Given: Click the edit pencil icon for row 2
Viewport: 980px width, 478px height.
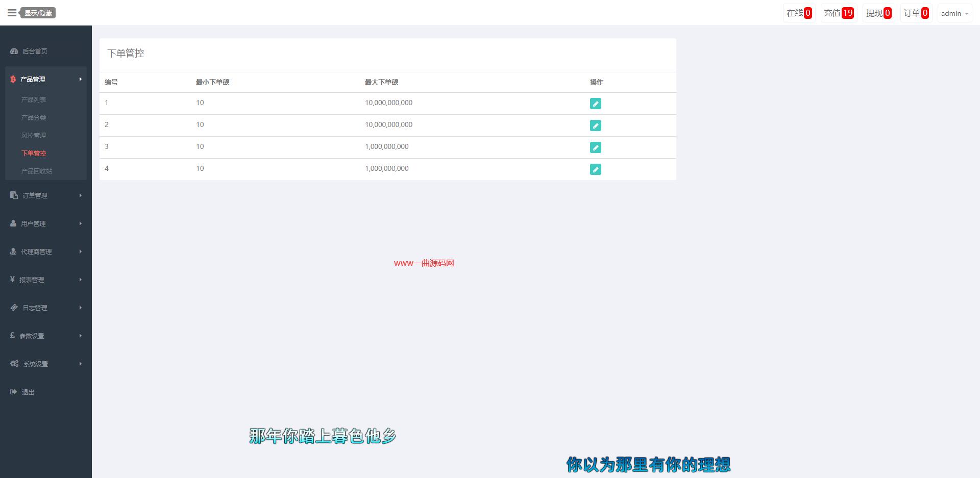Looking at the screenshot, I should pyautogui.click(x=595, y=125).
